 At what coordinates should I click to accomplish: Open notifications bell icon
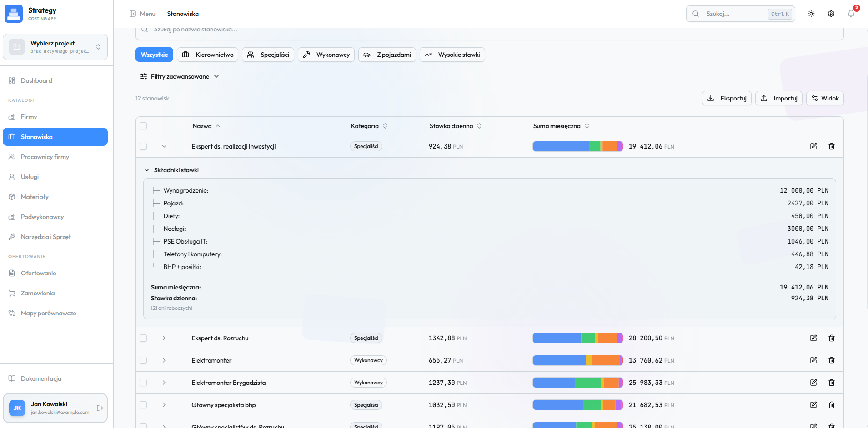(x=851, y=14)
